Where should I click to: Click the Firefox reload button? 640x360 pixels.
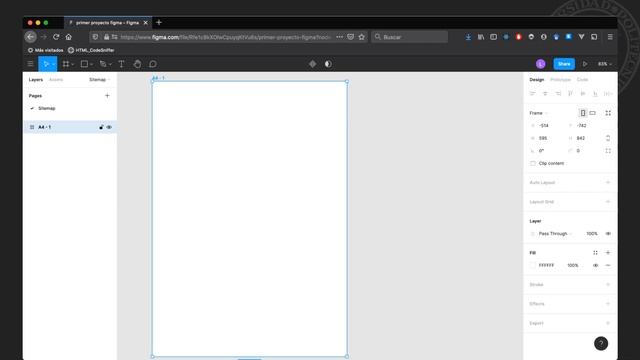pyautogui.click(x=56, y=37)
